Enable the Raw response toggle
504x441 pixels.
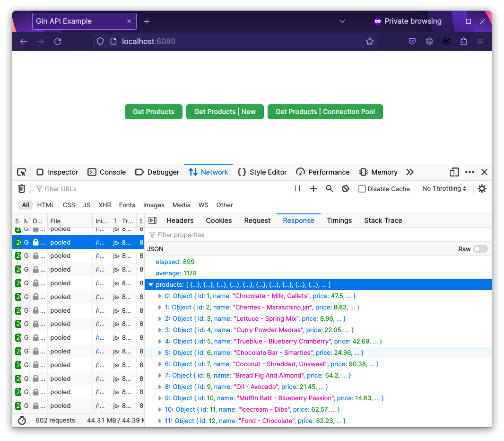tap(481, 248)
